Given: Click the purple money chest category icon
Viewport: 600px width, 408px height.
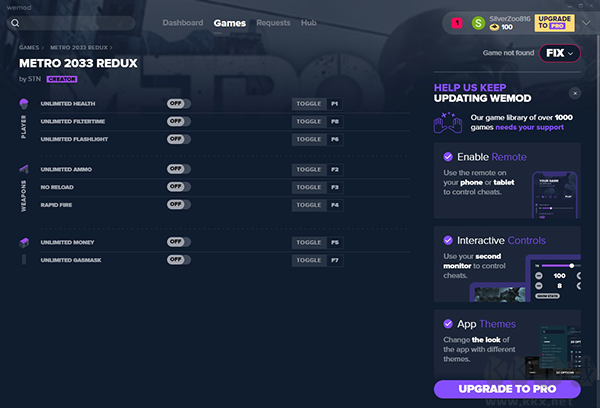Looking at the screenshot, I should [x=24, y=242].
